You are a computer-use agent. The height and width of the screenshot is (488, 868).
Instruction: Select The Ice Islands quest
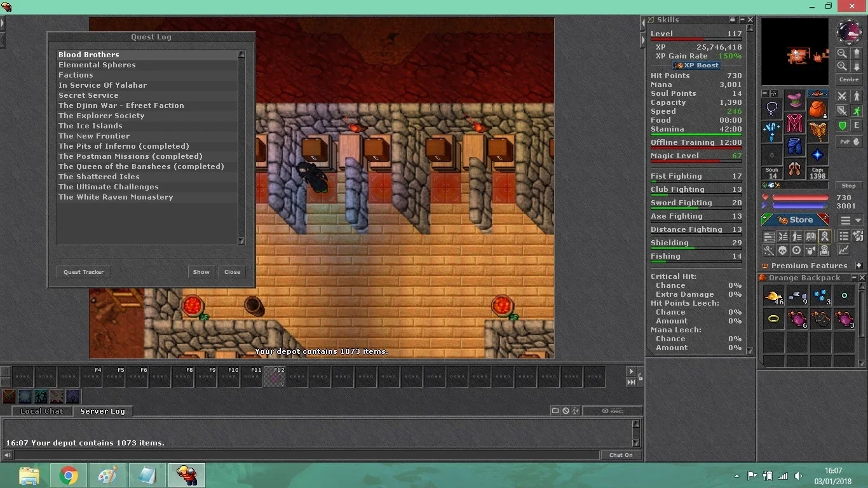tap(147, 126)
